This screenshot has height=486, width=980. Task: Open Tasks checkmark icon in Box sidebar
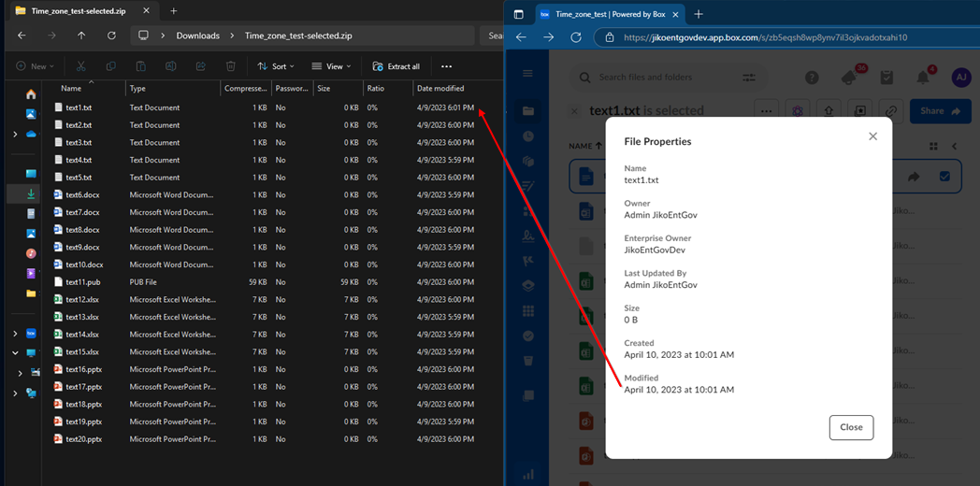click(528, 336)
